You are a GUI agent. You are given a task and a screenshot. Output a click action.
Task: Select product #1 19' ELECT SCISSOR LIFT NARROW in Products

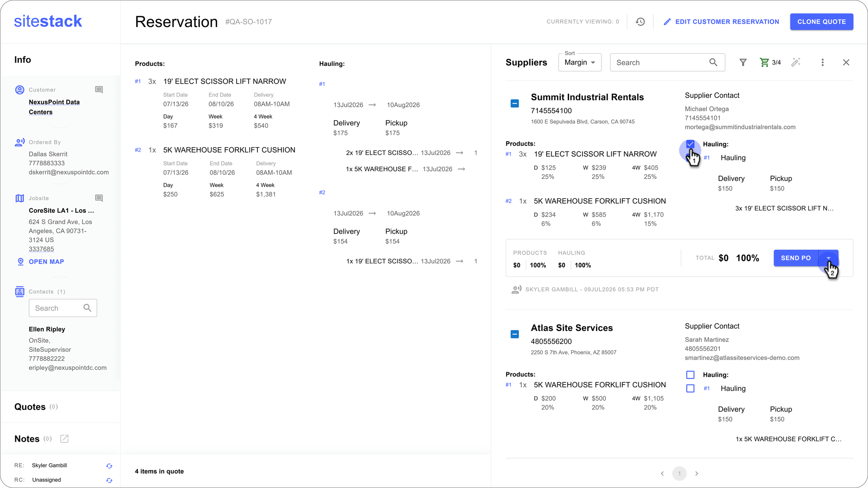point(224,81)
